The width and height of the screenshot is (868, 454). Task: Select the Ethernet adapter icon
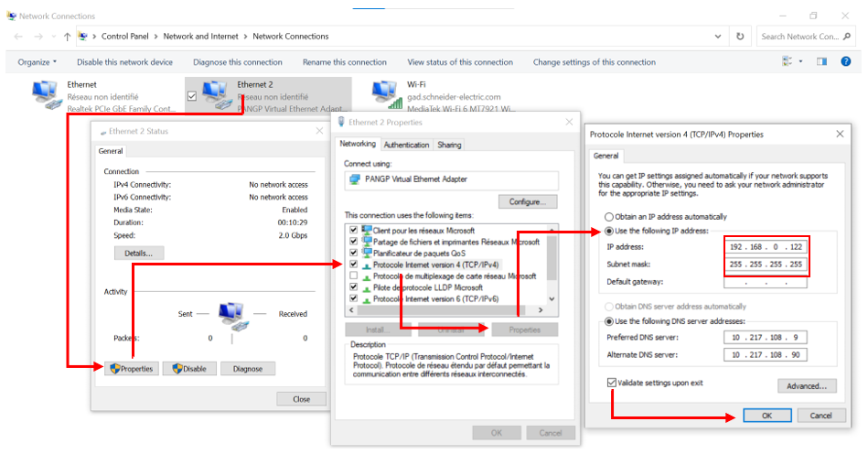[47, 94]
